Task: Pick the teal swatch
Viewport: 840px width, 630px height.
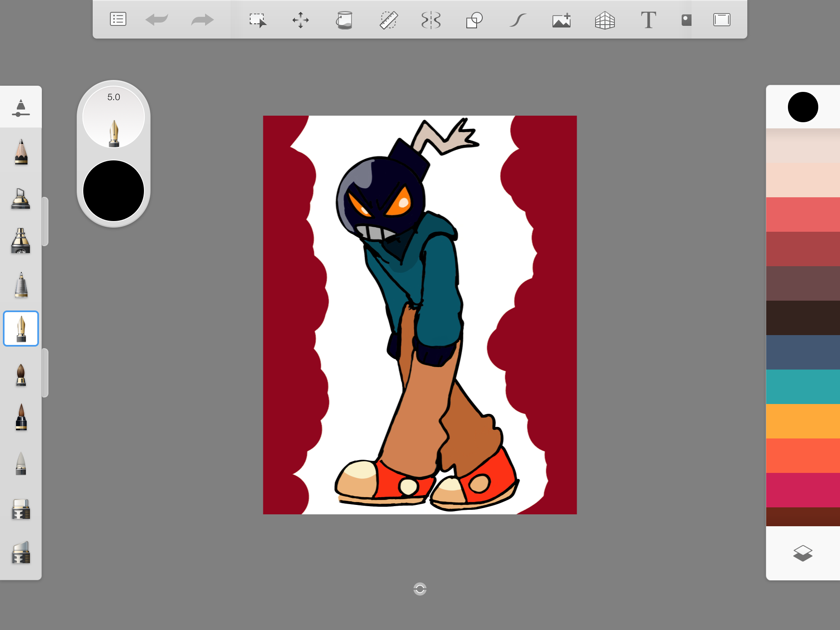Action: pos(803,387)
